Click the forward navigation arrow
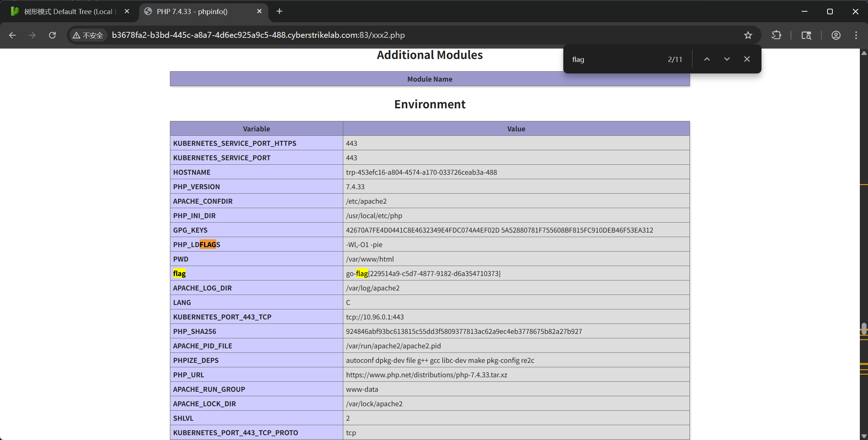Image resolution: width=868 pixels, height=440 pixels. coord(32,35)
